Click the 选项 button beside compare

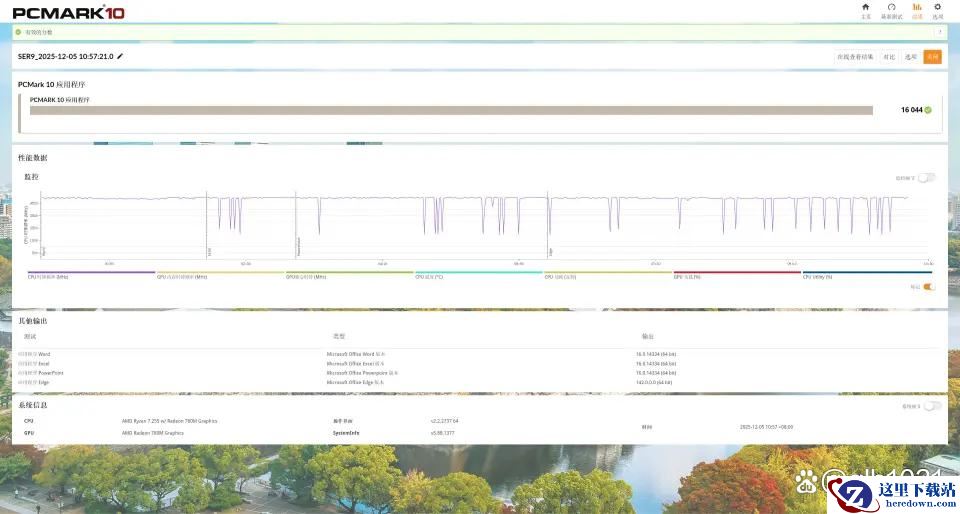coord(911,57)
